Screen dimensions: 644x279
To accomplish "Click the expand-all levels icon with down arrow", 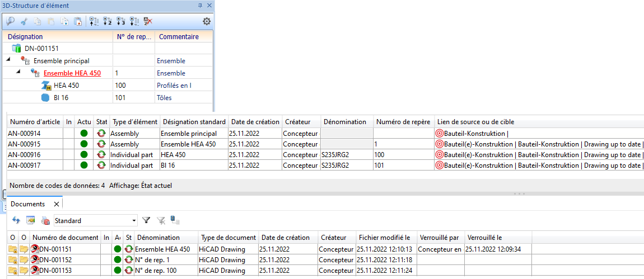I will point(135,21).
